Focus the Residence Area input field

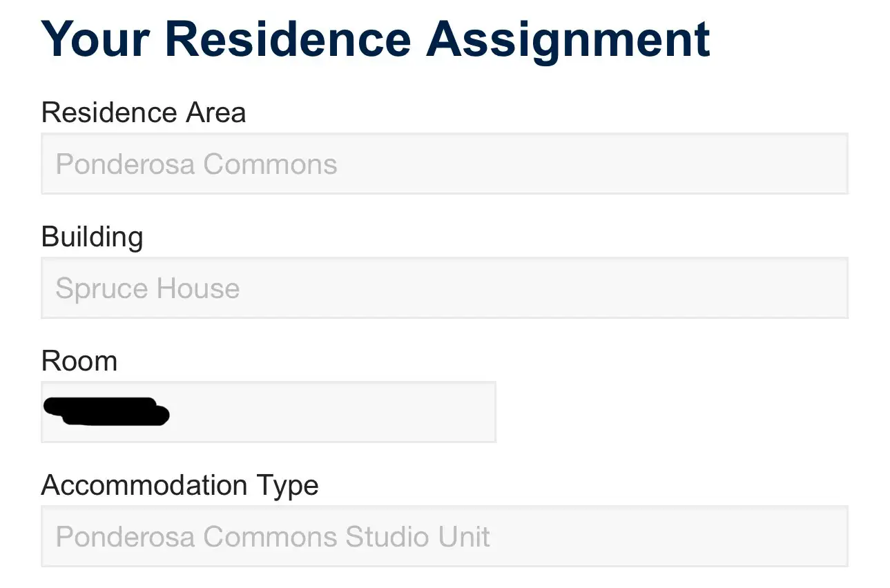pyautogui.click(x=445, y=164)
